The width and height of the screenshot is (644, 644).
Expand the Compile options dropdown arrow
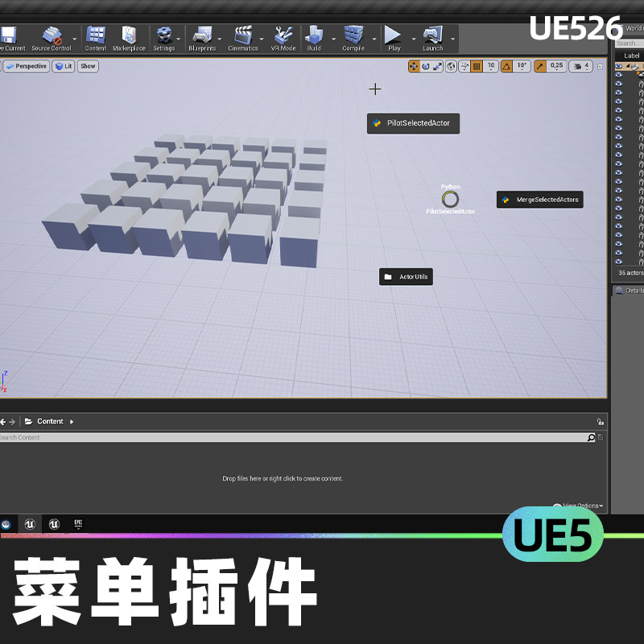tap(374, 39)
